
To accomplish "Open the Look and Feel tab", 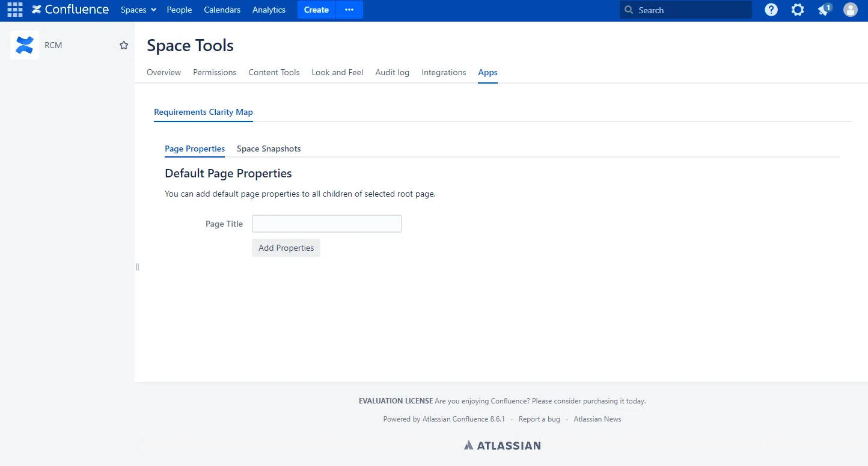I will pos(337,72).
